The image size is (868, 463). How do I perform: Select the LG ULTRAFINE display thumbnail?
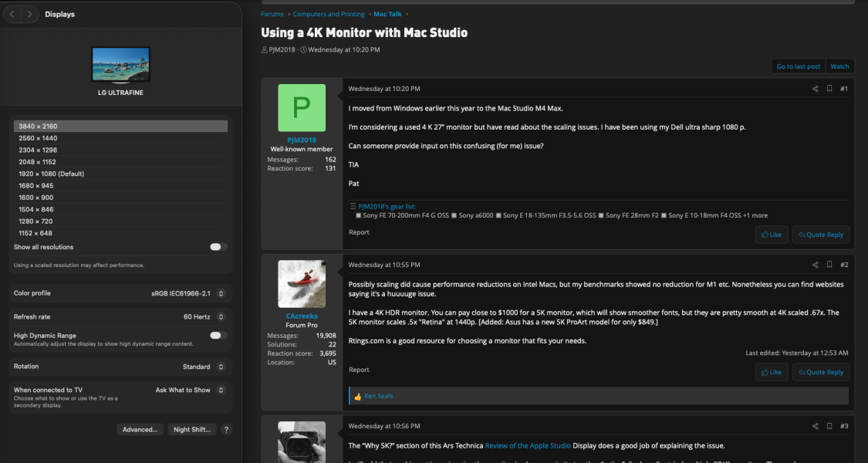pyautogui.click(x=120, y=66)
